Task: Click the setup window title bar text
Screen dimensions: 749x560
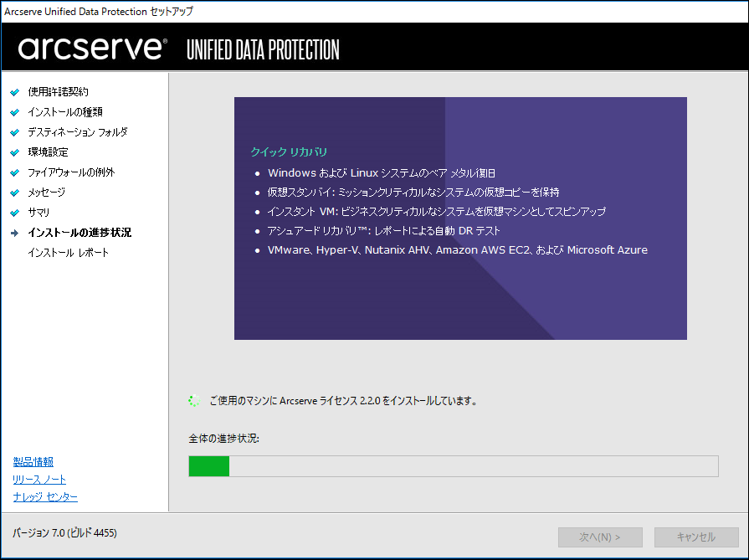Action: [x=99, y=12]
